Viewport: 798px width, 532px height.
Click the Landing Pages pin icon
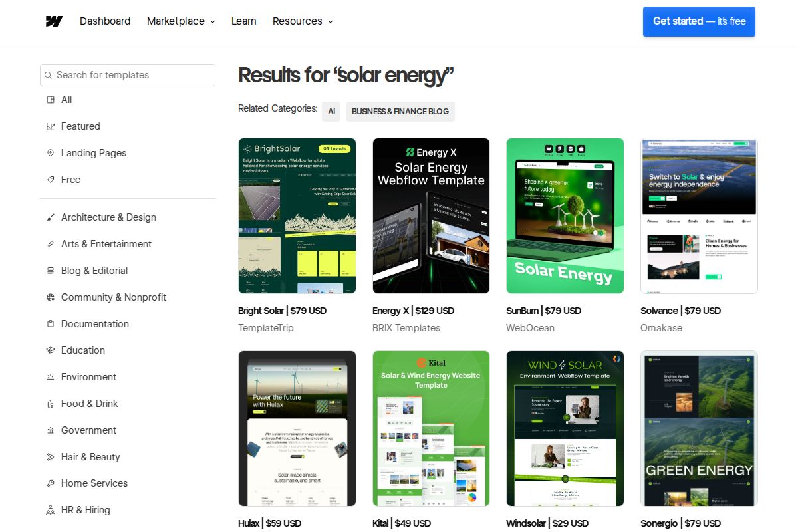point(51,153)
